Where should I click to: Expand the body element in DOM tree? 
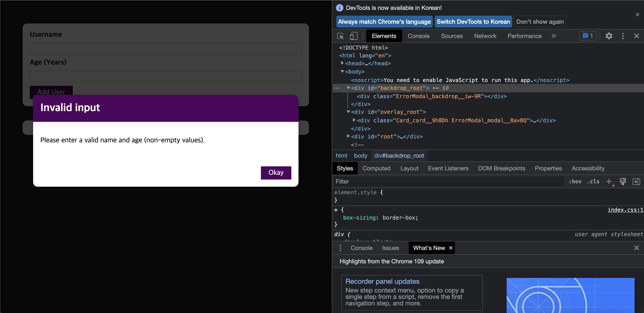tap(343, 72)
